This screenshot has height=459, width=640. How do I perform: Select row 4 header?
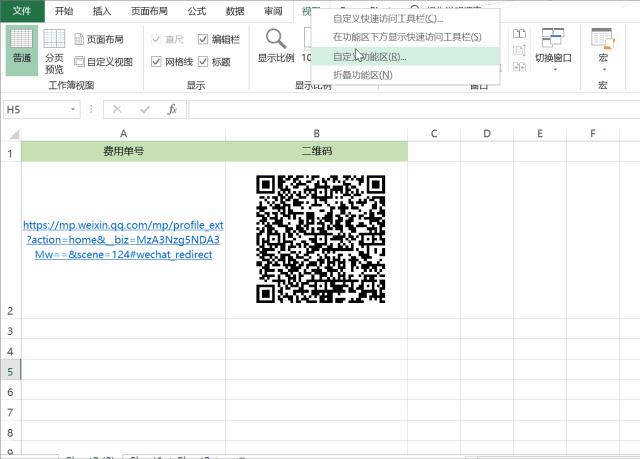click(10, 349)
